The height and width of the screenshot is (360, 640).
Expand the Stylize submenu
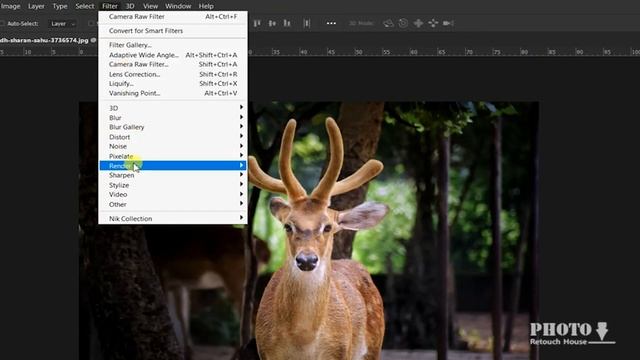coord(173,185)
